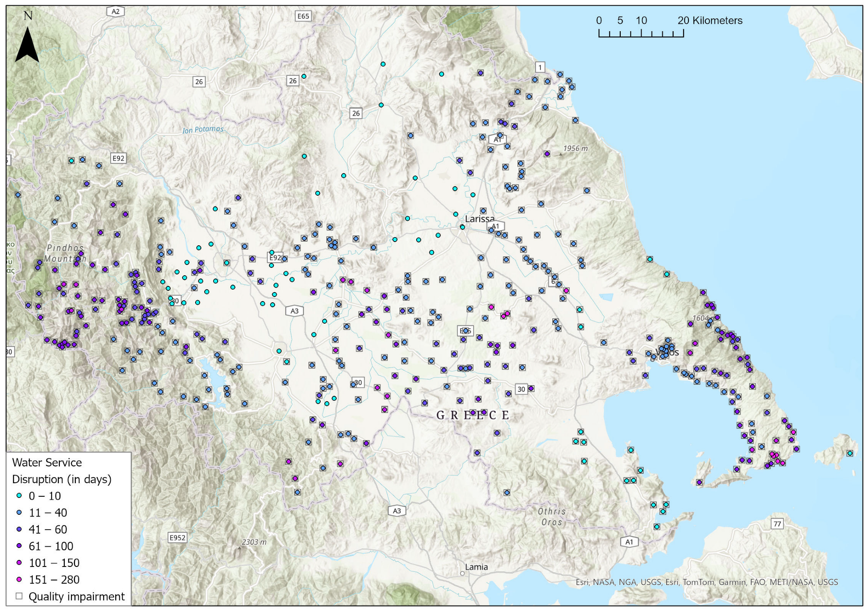The image size is (868, 612).
Task: Click the Othris Oros label
Action: pyautogui.click(x=552, y=517)
